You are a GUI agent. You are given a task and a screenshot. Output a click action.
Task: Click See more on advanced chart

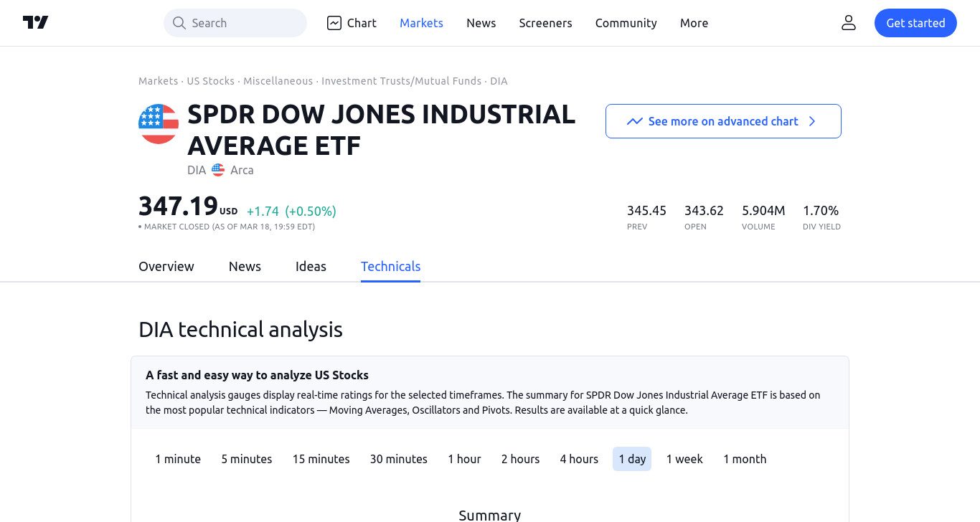(x=723, y=121)
